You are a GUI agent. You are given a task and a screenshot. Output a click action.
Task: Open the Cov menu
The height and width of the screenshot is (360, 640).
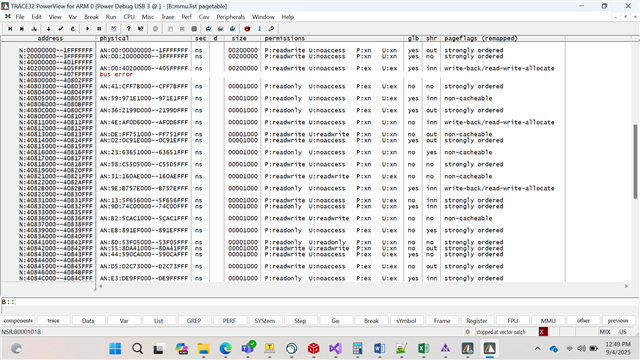tap(204, 17)
